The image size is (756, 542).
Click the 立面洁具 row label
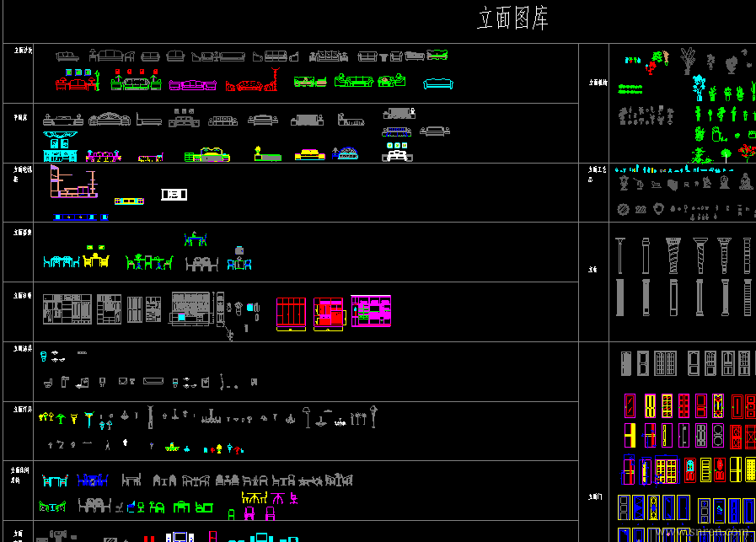pos(22,348)
